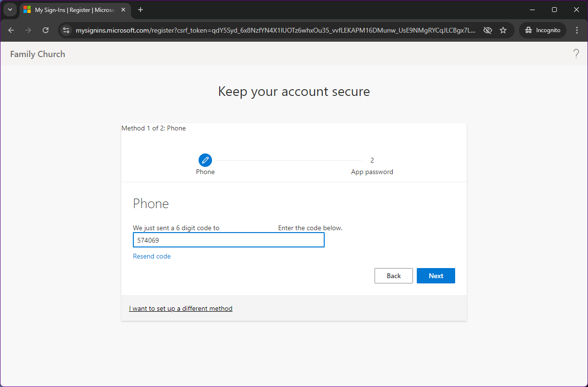Select the My Sign-Ins browser tab

[75, 10]
